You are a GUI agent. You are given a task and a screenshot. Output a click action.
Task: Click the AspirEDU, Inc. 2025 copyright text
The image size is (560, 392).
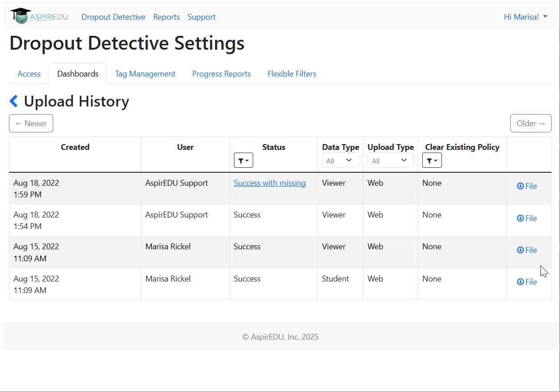(280, 337)
